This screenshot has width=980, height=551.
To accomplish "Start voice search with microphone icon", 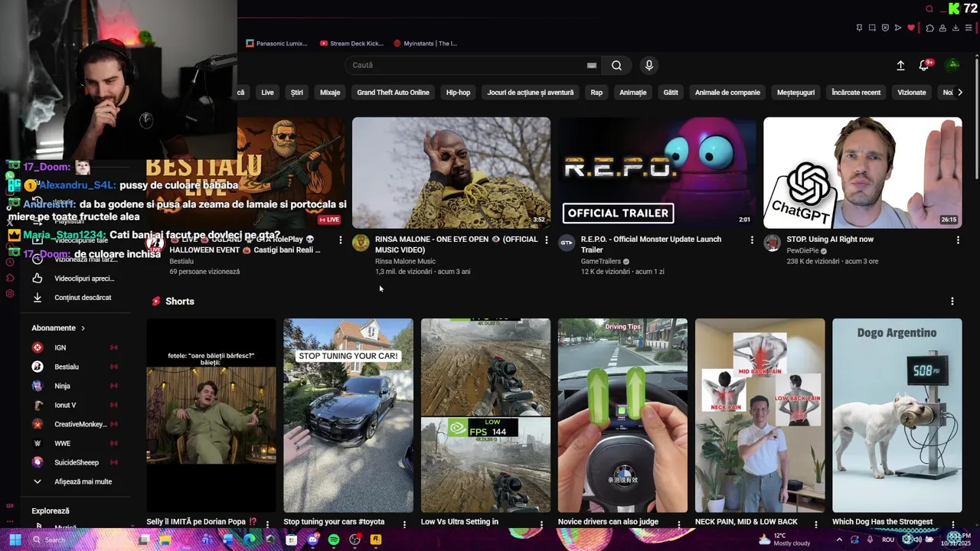I will (649, 65).
